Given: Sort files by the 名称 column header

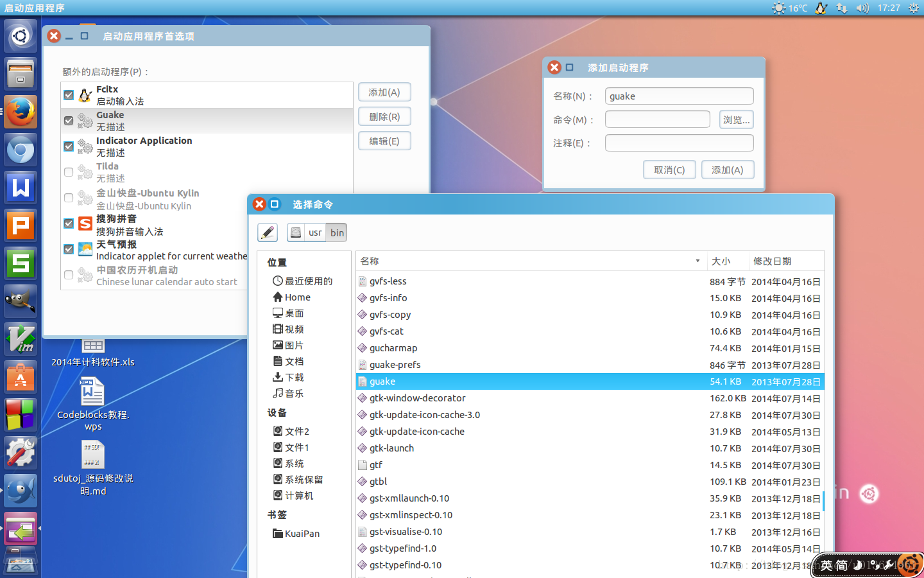Looking at the screenshot, I should pyautogui.click(x=531, y=261).
